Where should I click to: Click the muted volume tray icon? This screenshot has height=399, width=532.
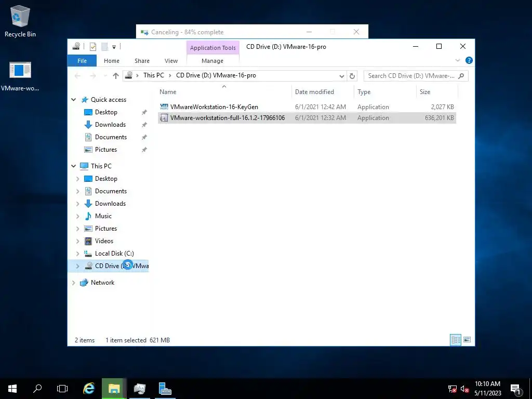464,389
